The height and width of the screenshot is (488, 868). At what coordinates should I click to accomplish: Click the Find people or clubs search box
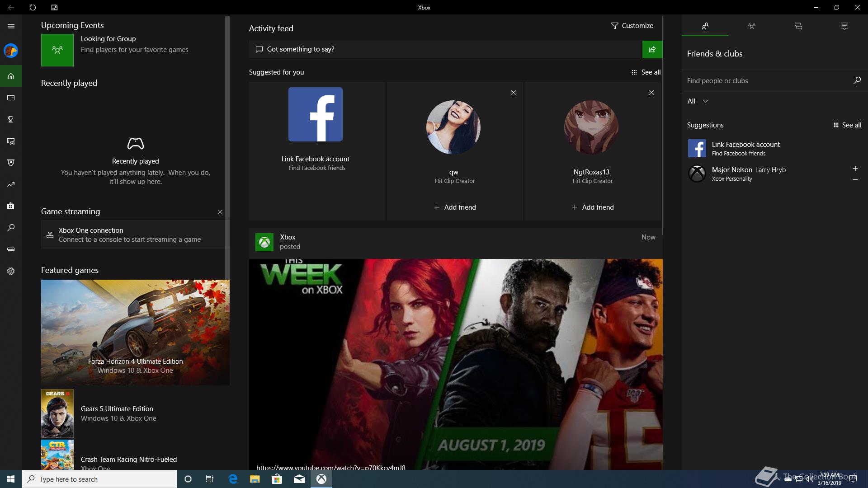point(774,80)
